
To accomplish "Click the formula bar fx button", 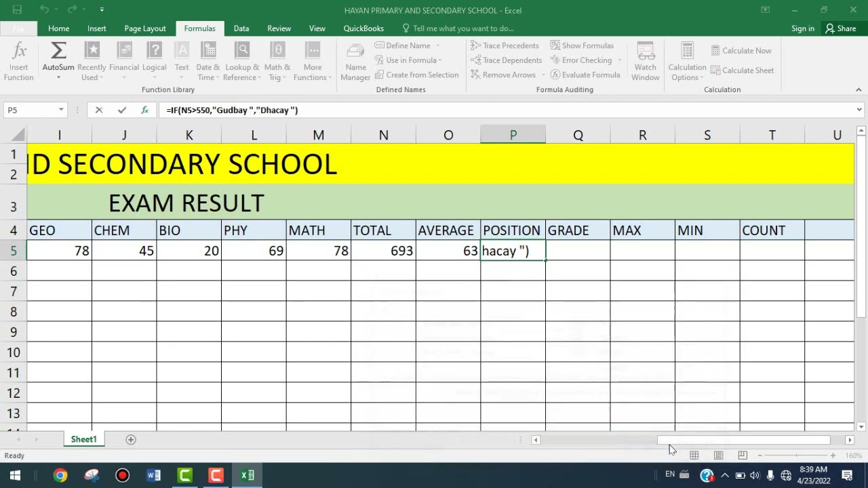I will 144,110.
